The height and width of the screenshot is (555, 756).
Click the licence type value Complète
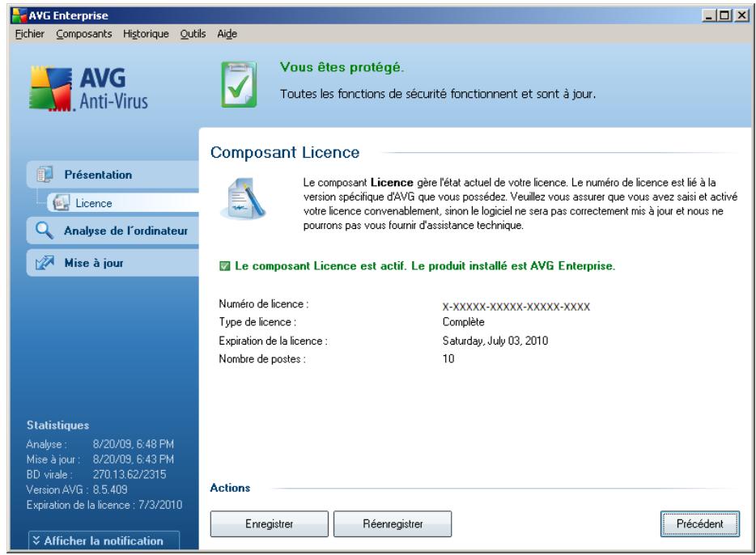pos(463,322)
